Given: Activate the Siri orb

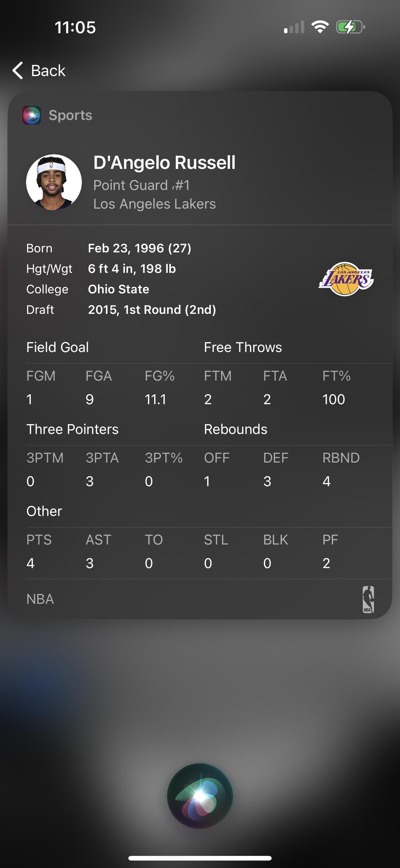Looking at the screenshot, I should click(200, 796).
